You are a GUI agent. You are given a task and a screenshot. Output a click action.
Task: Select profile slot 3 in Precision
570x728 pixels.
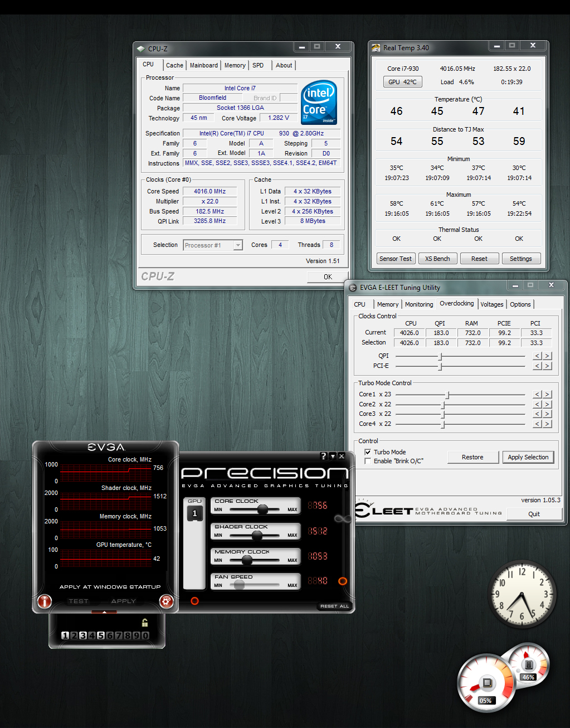(83, 635)
